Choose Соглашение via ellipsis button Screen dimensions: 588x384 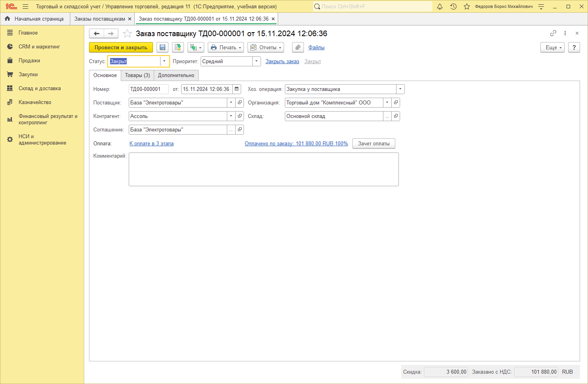click(231, 129)
